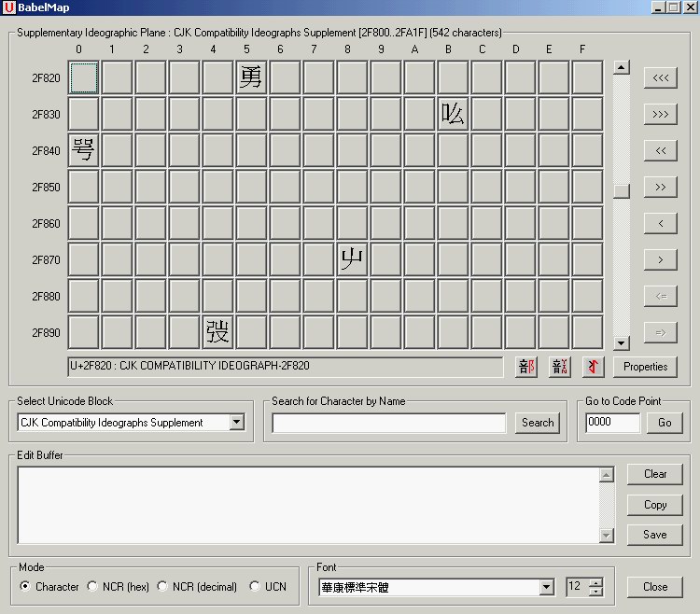Click the disabled => history button
The height and width of the screenshot is (614, 700).
pos(660,332)
